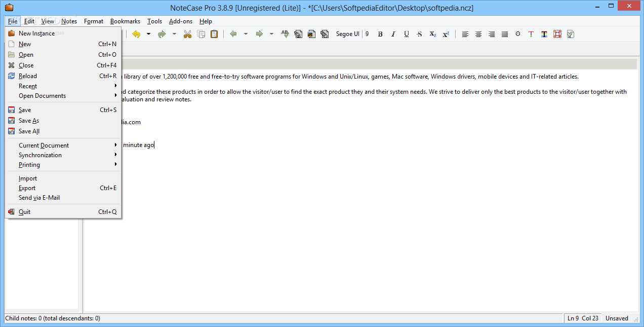The height and width of the screenshot is (327, 644).
Task: Expand the Synchronization submenu
Action: (x=63, y=155)
